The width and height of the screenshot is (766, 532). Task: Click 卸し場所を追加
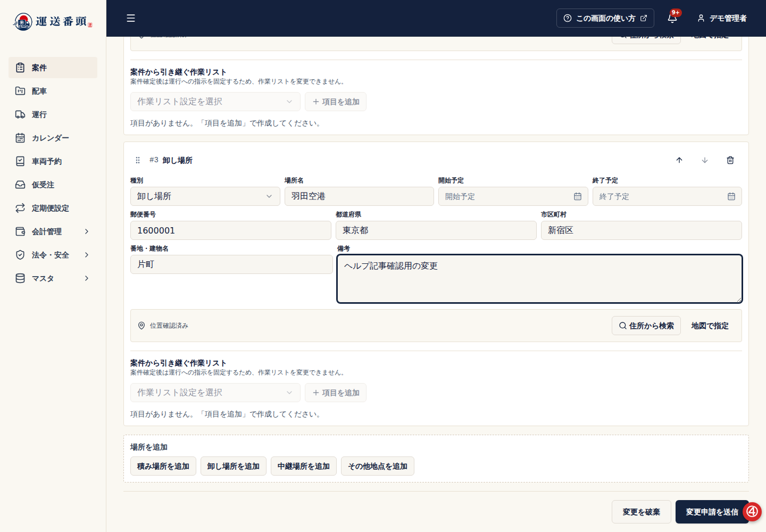point(234,466)
